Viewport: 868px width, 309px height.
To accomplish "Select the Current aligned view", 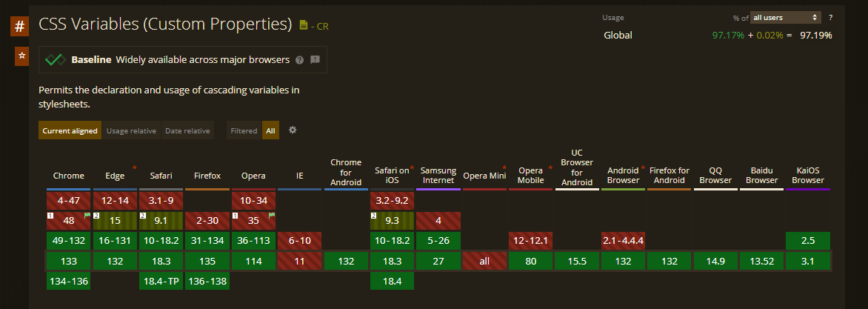I will (70, 130).
